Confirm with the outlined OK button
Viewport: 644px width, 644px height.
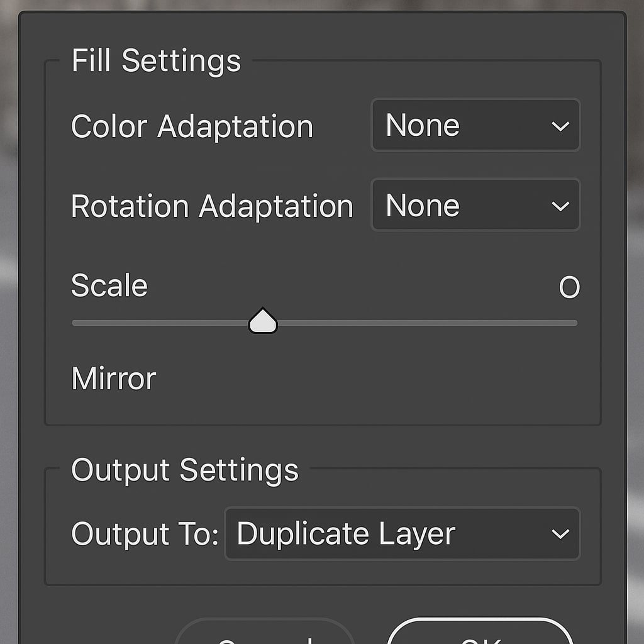(480, 631)
